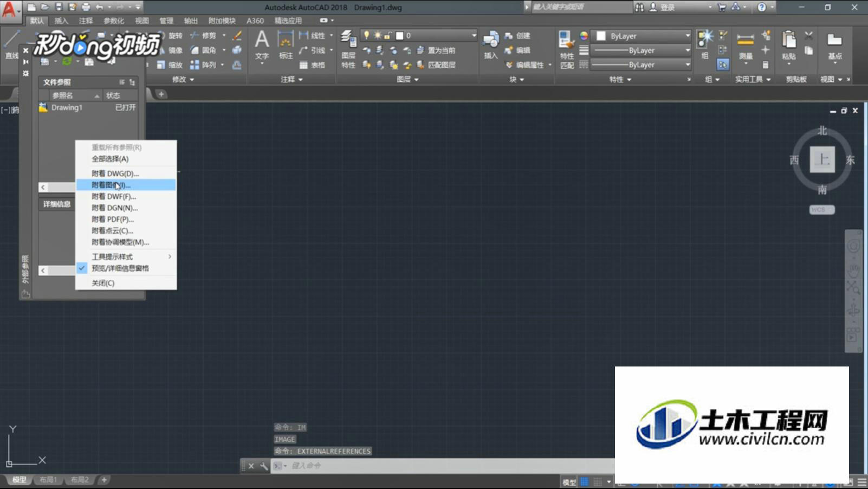The width and height of the screenshot is (868, 489).
Task: Click the 圆角 fillet tool
Action: point(203,50)
